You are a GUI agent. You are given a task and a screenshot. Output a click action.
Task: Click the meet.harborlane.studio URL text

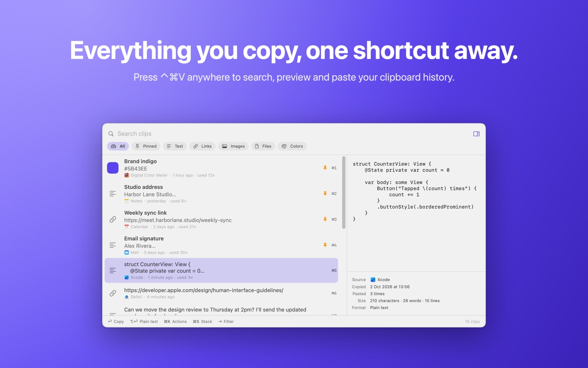(x=178, y=220)
